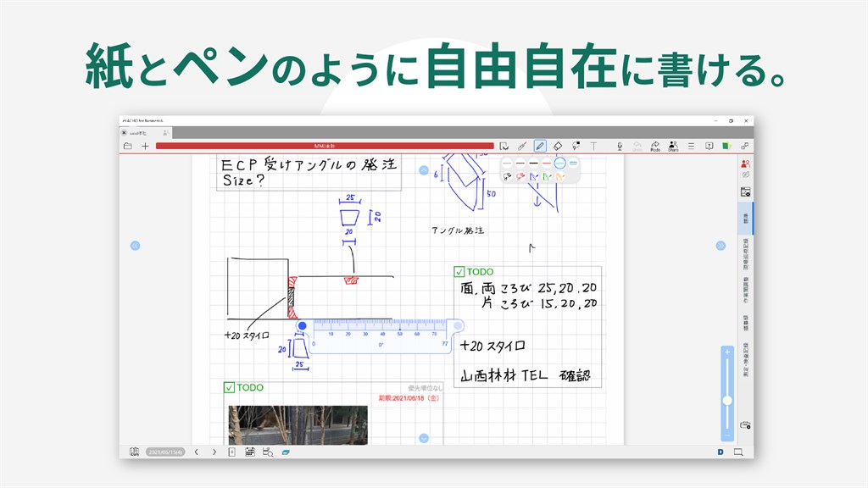This screenshot has height=488, width=868.
Task: Select the active pencil tool
Action: pyautogui.click(x=540, y=146)
